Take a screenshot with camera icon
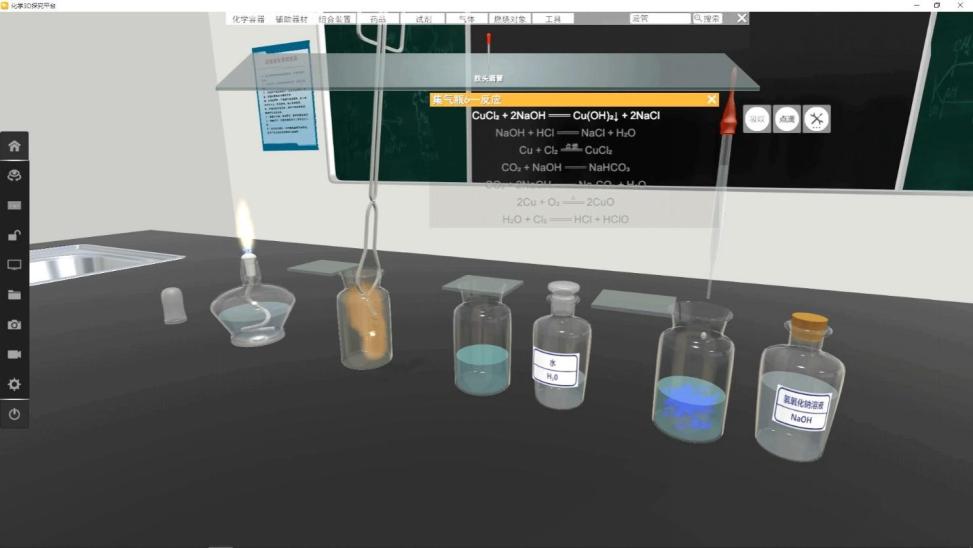The image size is (973, 548). click(14, 325)
